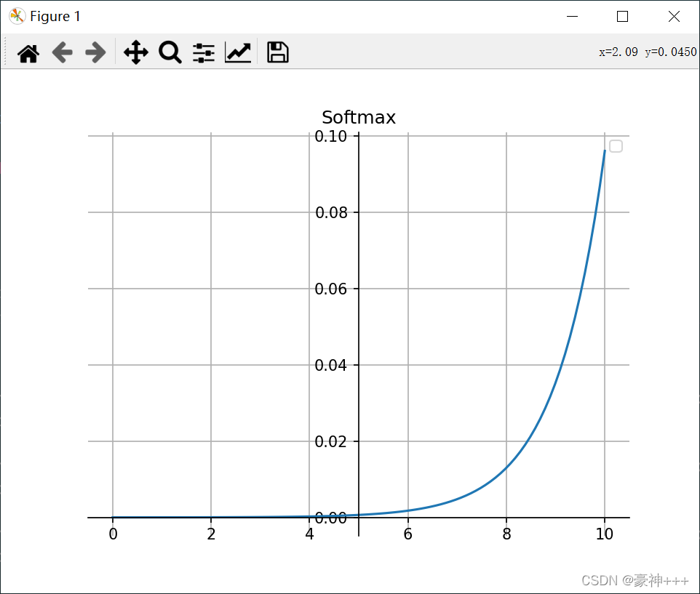700x594 pixels.
Task: Select the Zoom to rectangle magnifier
Action: [x=170, y=52]
